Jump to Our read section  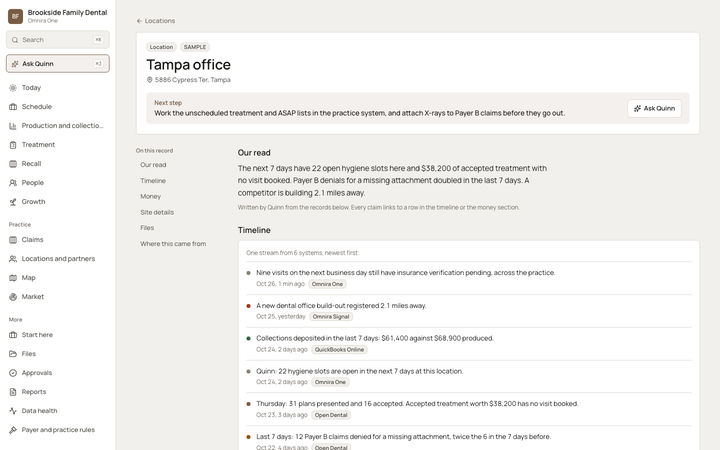click(x=153, y=165)
